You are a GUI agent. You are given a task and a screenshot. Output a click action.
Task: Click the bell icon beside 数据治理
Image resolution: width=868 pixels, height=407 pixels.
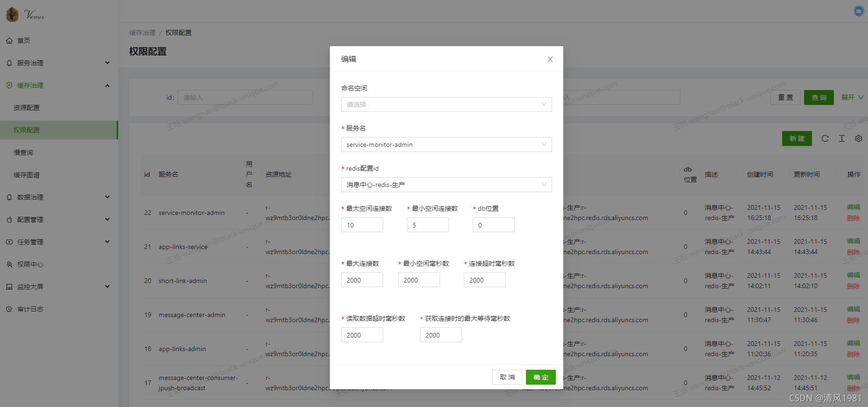9,197
